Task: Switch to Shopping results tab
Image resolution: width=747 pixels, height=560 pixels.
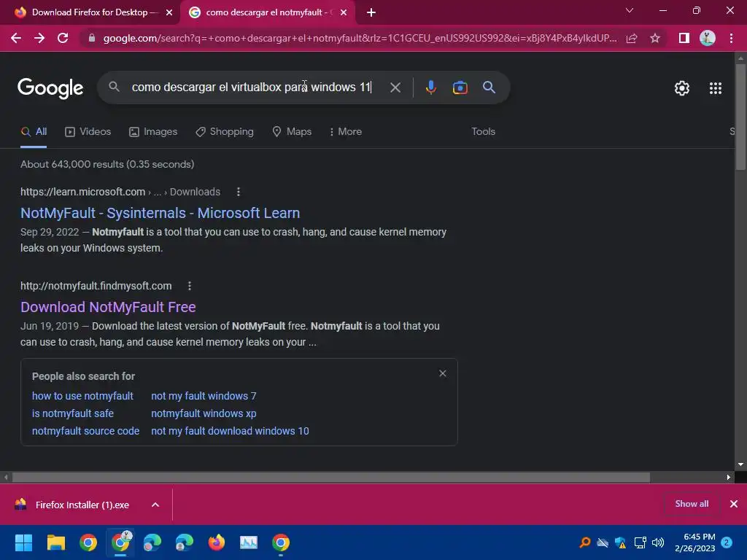Action: click(x=225, y=132)
